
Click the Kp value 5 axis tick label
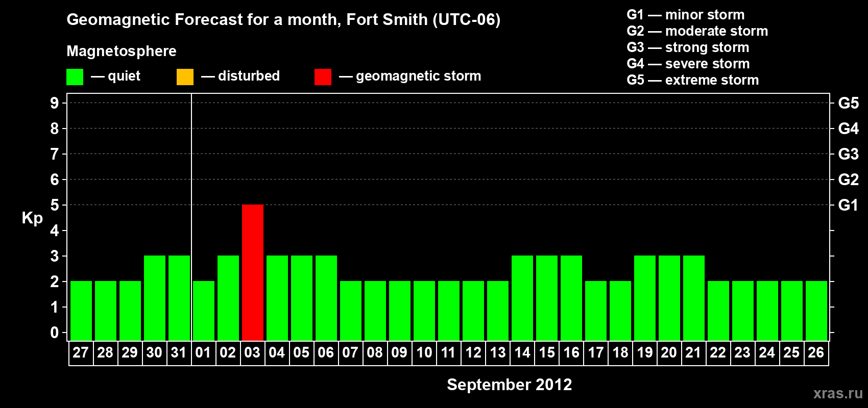pos(55,205)
